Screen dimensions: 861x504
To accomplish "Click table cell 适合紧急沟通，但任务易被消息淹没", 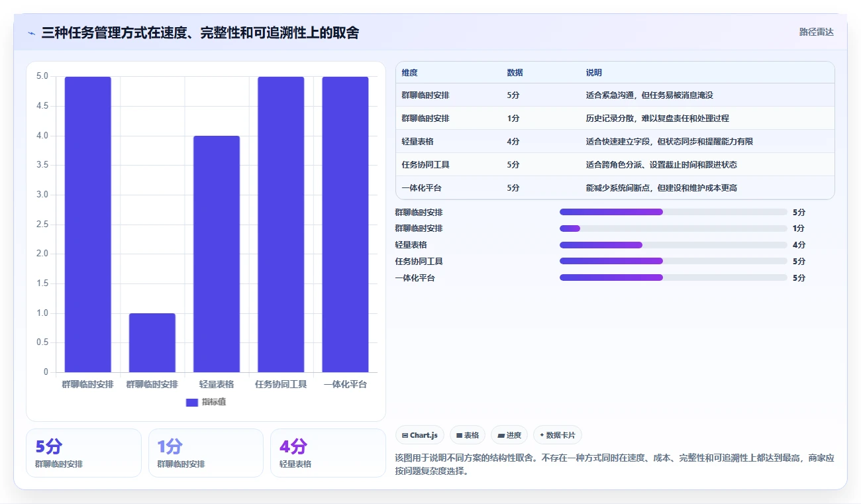I will click(x=649, y=95).
